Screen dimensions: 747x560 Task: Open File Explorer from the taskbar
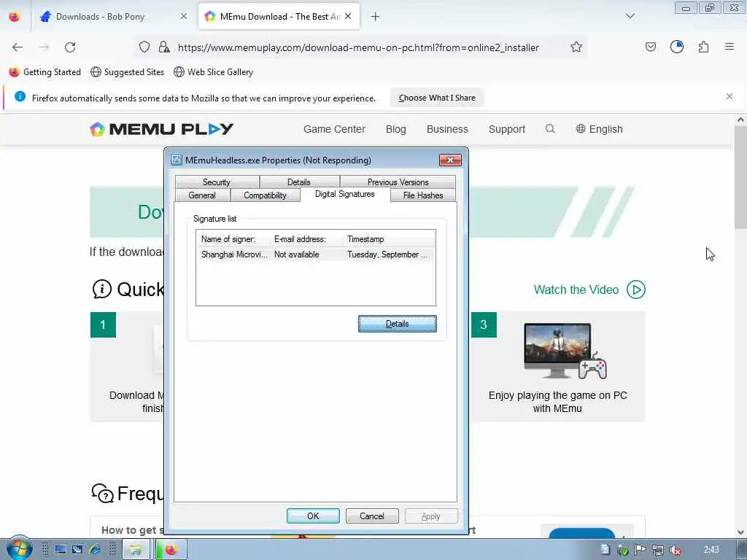pos(136,550)
